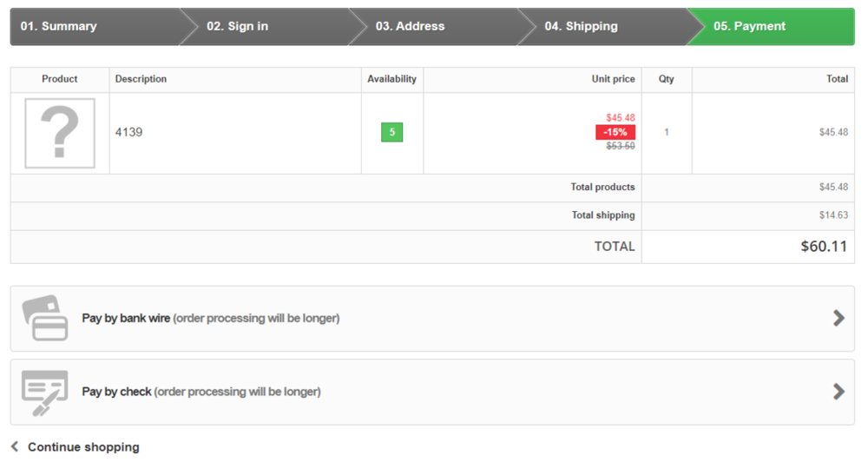
Task: Click the Continue shopping link
Action: 83,447
